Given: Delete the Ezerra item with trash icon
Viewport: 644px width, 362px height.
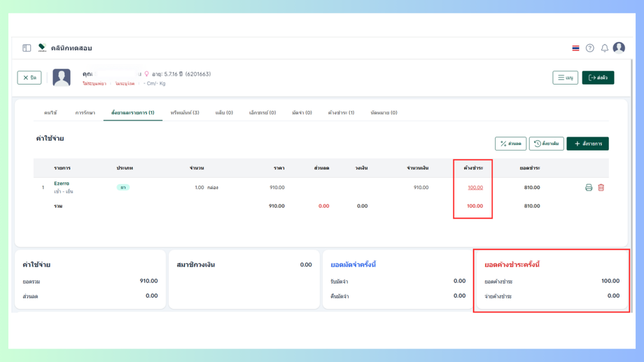Looking at the screenshot, I should (601, 188).
